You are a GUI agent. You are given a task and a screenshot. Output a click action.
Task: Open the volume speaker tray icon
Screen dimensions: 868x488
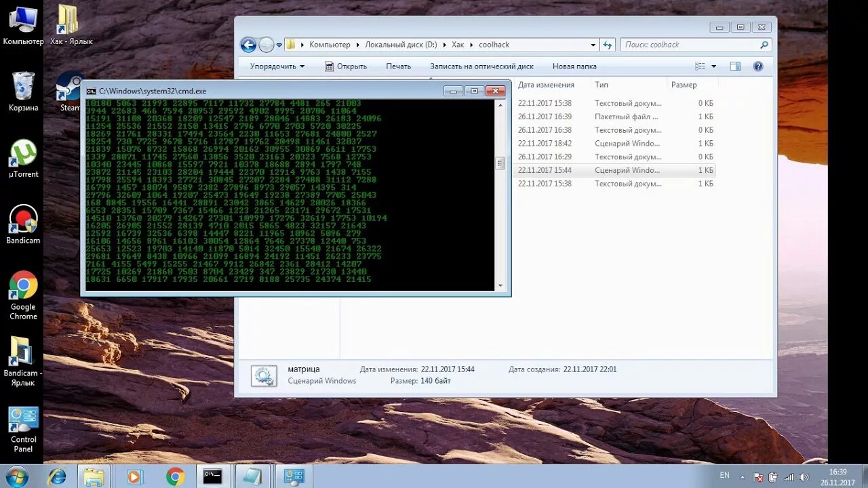pos(804,477)
